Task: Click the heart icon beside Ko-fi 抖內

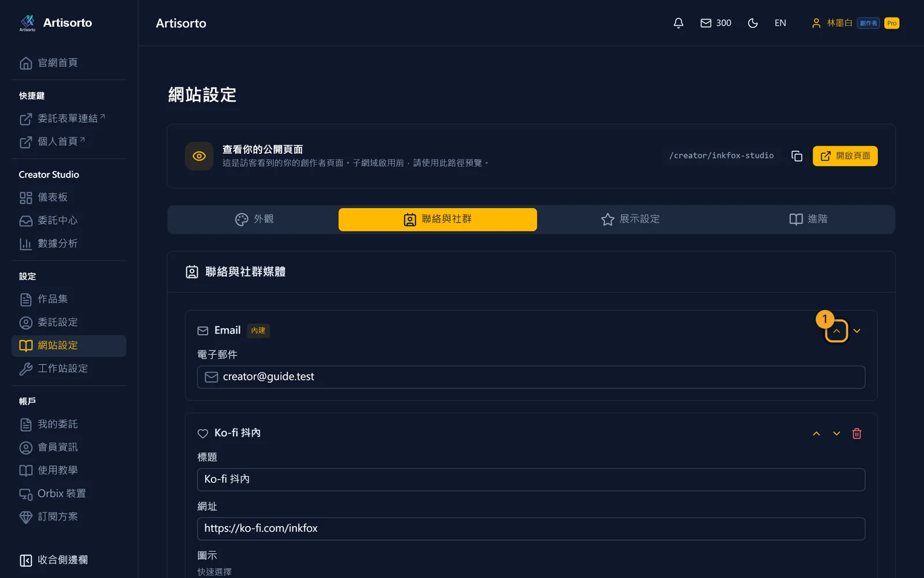Action: click(x=203, y=433)
